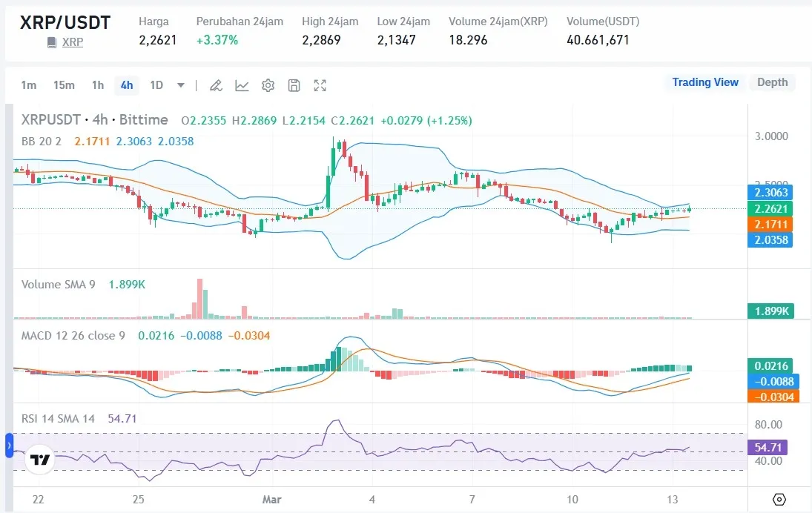Click the 2.0358 lower band price tag
812x513 pixels.
[x=770, y=239]
